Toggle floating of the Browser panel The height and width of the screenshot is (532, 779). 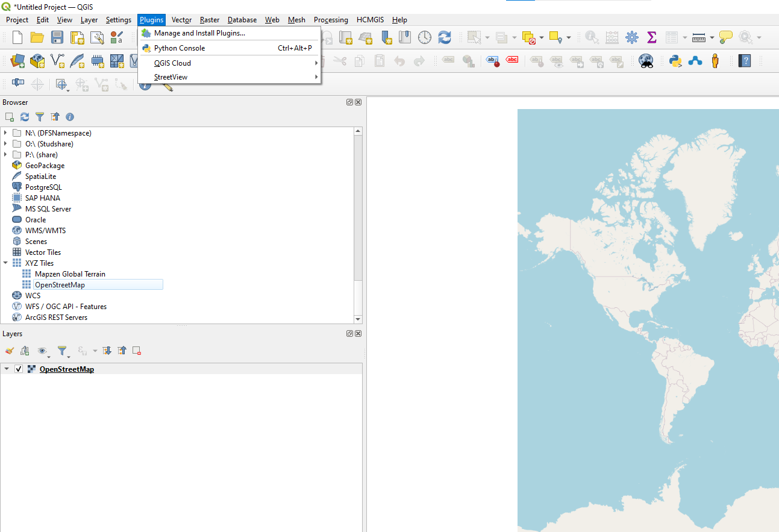pos(349,102)
